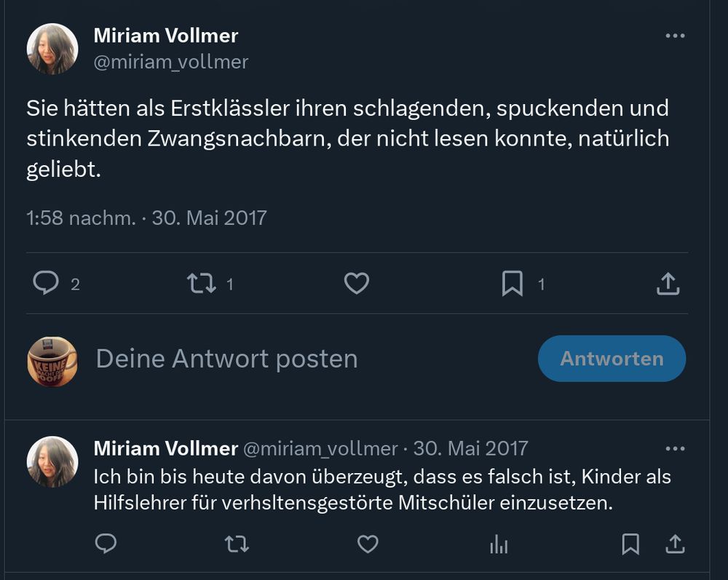Click your own avatar next to the reply box

click(x=52, y=358)
